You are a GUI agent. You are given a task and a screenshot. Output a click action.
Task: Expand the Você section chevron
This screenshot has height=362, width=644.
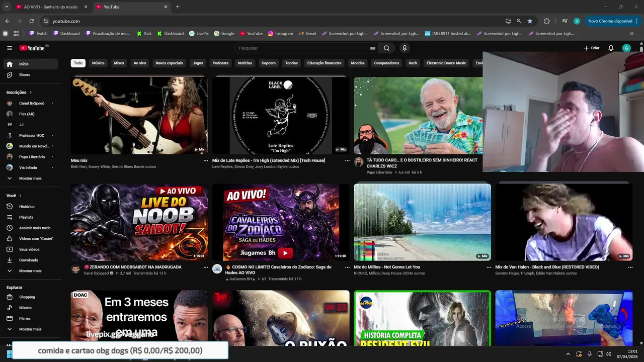point(21,196)
